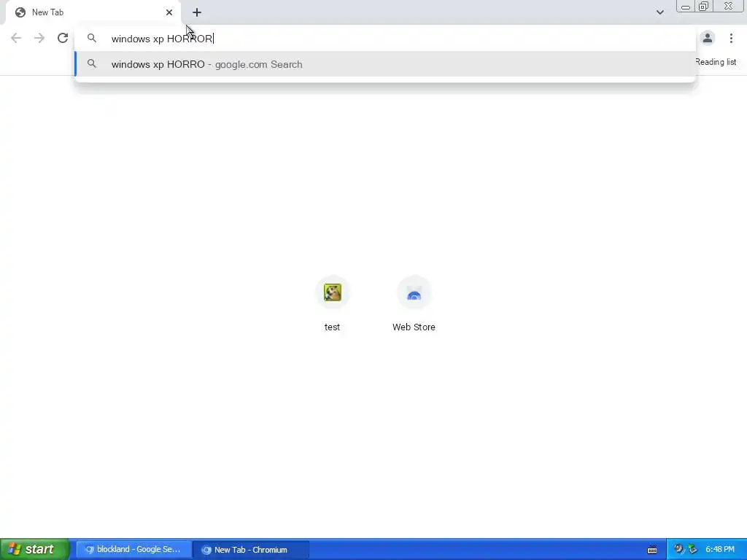
Task: Click the network tray icon
Action: [x=693, y=550]
